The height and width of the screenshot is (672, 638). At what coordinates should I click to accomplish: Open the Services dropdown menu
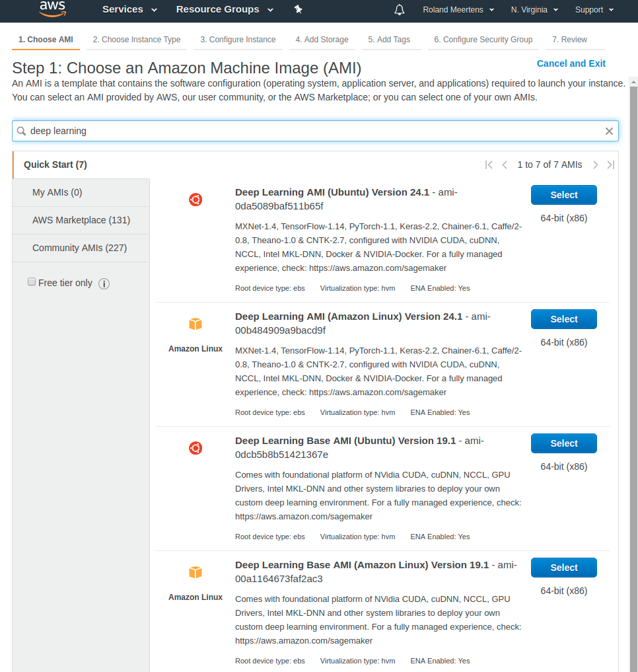[x=129, y=9]
